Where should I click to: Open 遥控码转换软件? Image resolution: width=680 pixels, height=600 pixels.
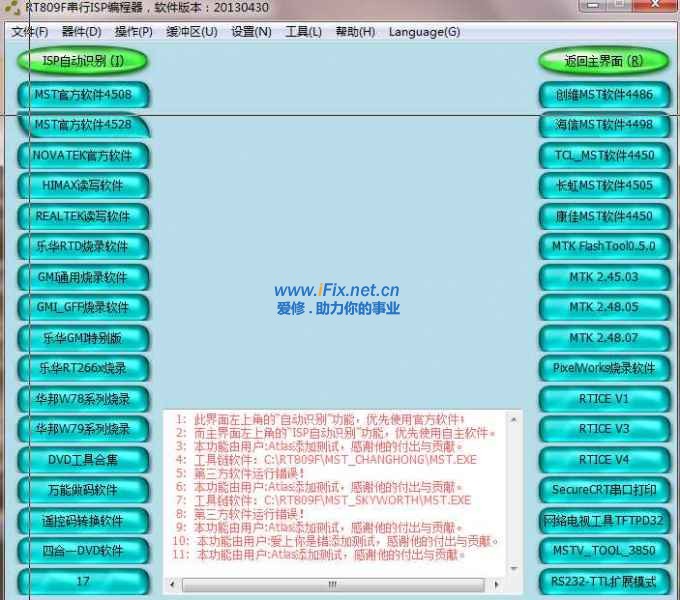tap(83, 521)
